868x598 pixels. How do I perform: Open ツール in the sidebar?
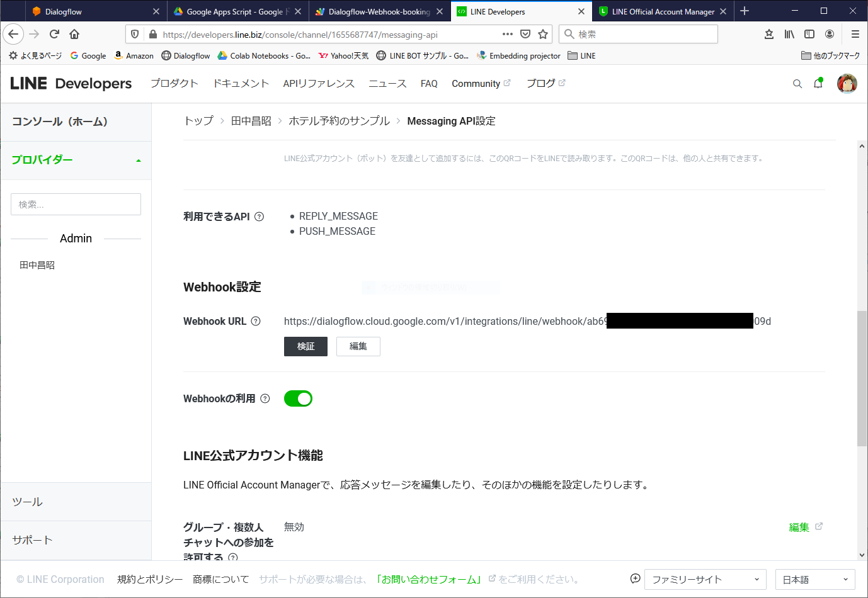76,502
